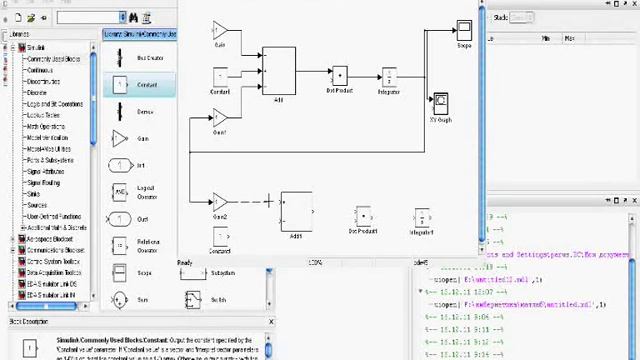Select the Relational Operator block icon

tap(120, 246)
